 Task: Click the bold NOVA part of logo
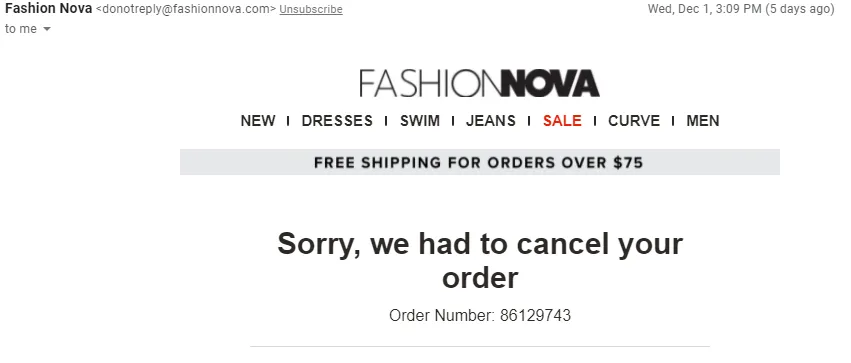coord(551,84)
